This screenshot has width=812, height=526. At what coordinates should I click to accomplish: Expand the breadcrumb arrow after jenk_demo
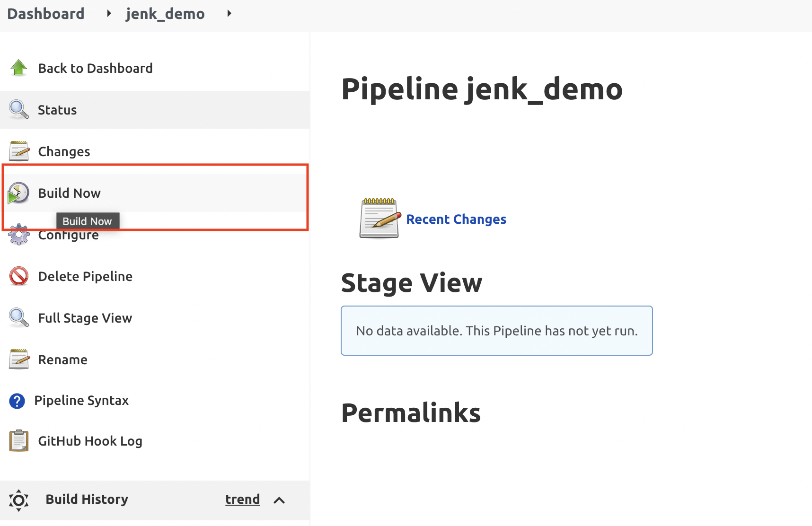pos(229,13)
